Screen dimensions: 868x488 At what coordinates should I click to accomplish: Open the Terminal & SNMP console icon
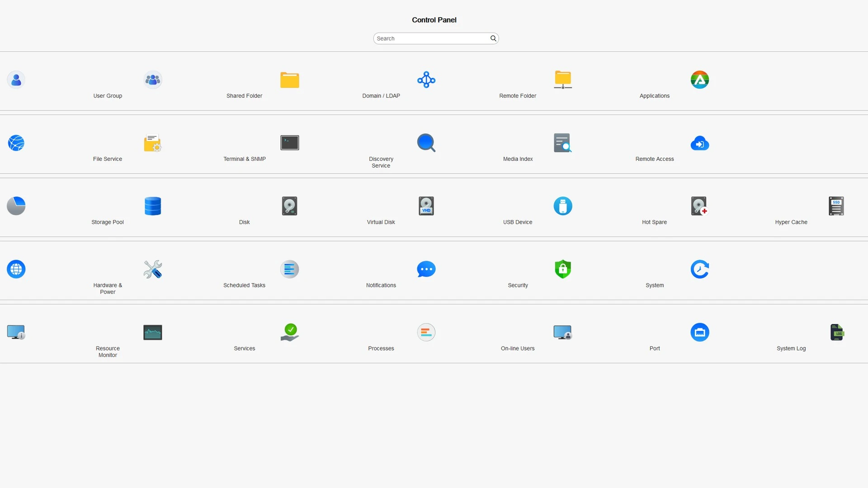289,143
